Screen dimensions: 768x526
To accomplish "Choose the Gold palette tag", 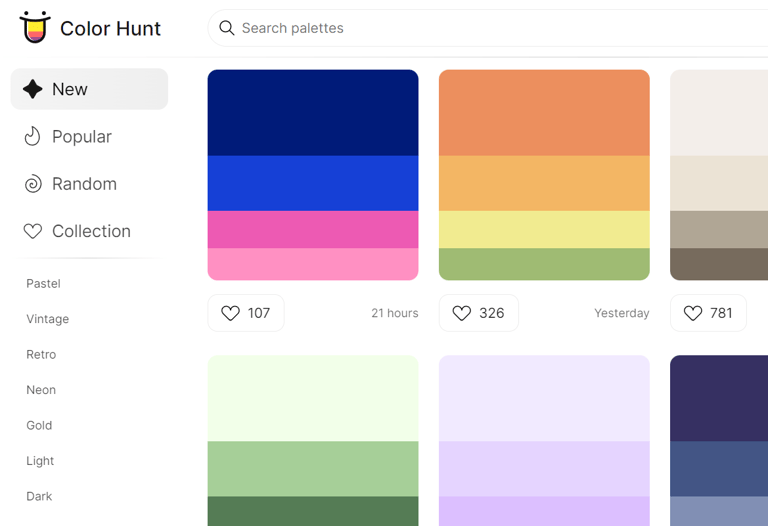I will [x=39, y=425].
